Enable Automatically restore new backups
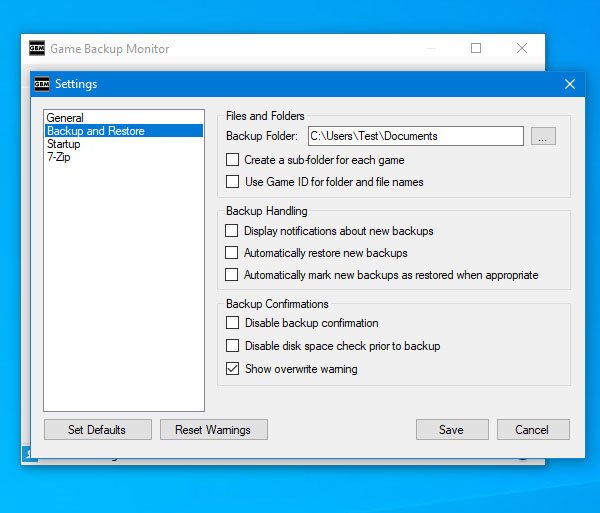Screen dimensions: 600x513 point(232,252)
